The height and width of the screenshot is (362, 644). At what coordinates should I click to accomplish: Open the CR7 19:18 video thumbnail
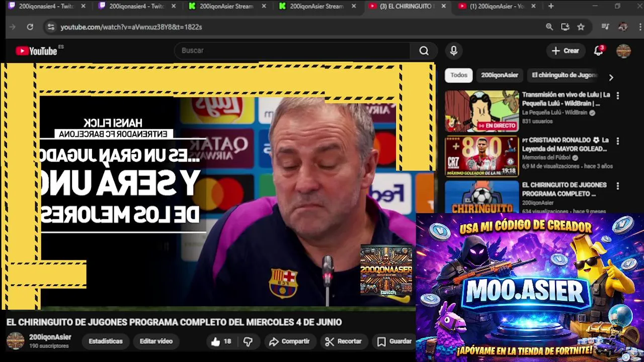(x=481, y=156)
